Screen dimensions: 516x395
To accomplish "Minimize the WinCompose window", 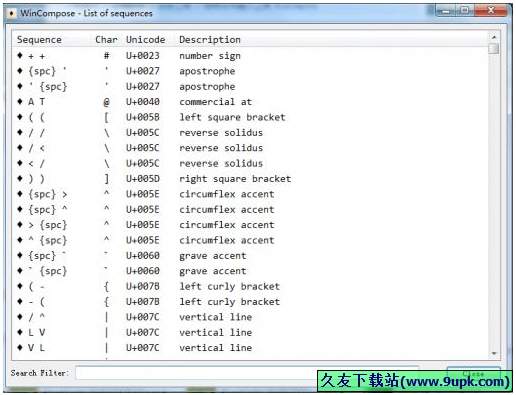I will pyautogui.click(x=445, y=11).
